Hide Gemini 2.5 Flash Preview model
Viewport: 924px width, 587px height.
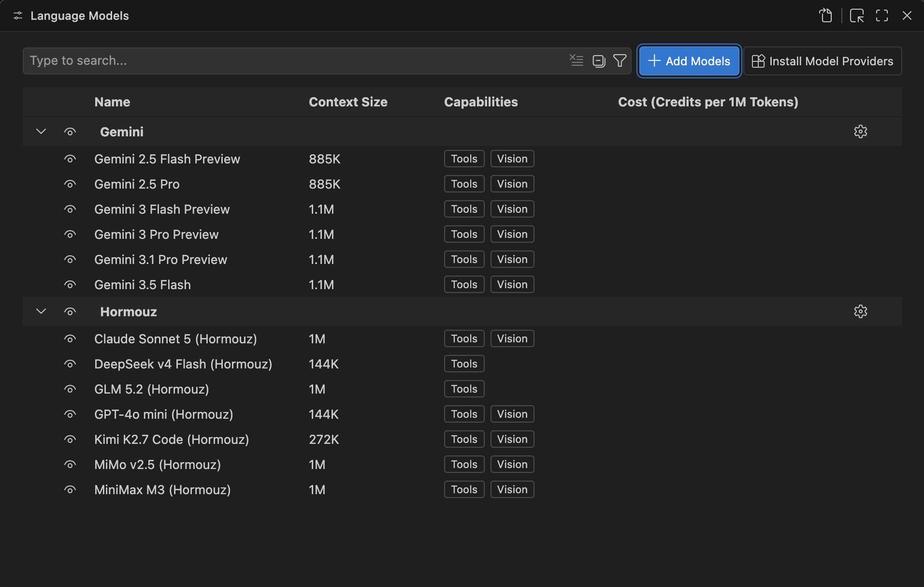click(70, 159)
